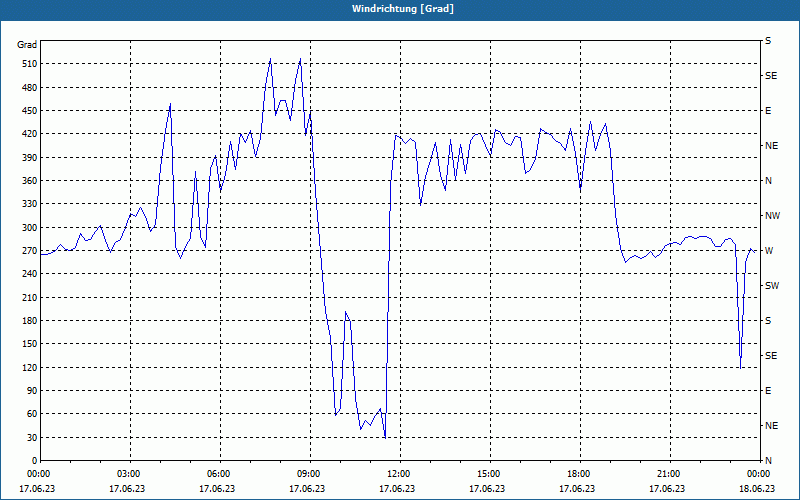This screenshot has width=800, height=500.
Task: Click the 450 value on the left axis
Action: [x=30, y=111]
